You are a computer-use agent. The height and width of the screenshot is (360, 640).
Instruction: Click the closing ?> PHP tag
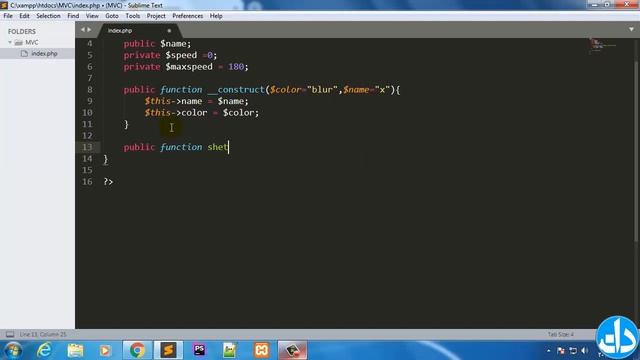(x=109, y=182)
